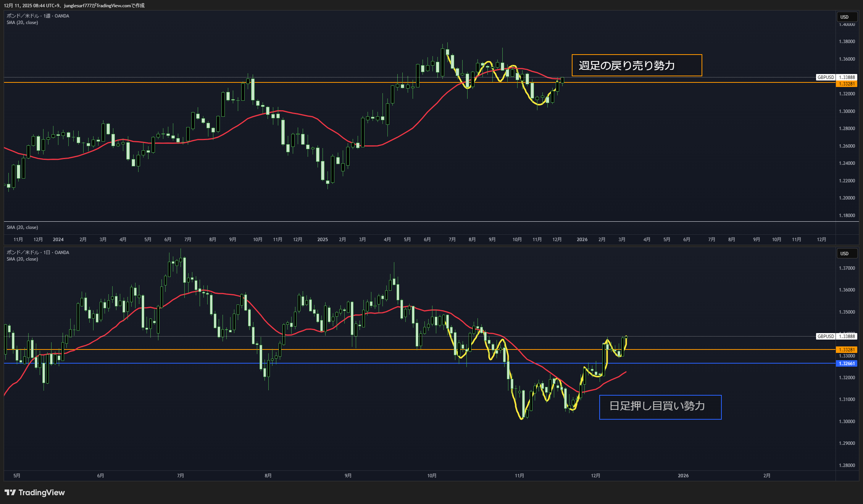
Task: Select SMA (20, close) legend in lower weekly pane
Action: click(x=22, y=227)
